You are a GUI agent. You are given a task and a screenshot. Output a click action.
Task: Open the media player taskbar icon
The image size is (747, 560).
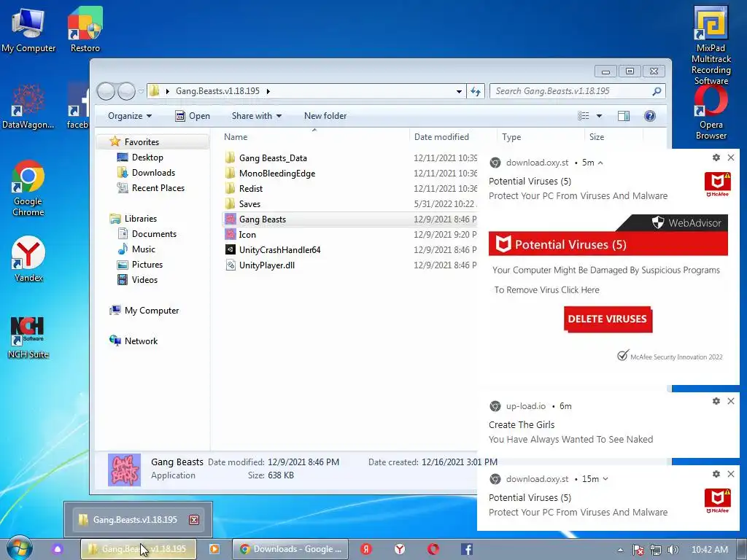tap(214, 549)
